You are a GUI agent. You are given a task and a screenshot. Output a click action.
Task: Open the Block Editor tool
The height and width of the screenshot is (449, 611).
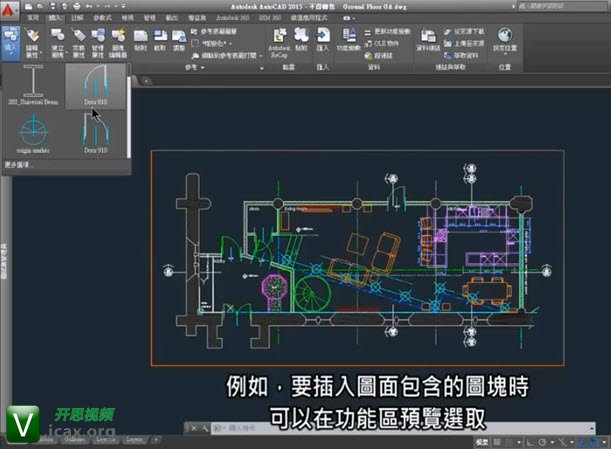click(121, 41)
